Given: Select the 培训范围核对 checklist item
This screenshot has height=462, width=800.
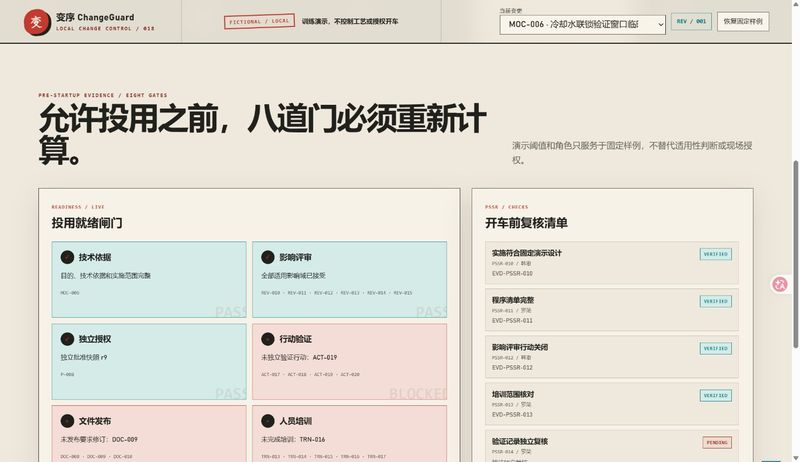Looking at the screenshot, I should coord(612,404).
